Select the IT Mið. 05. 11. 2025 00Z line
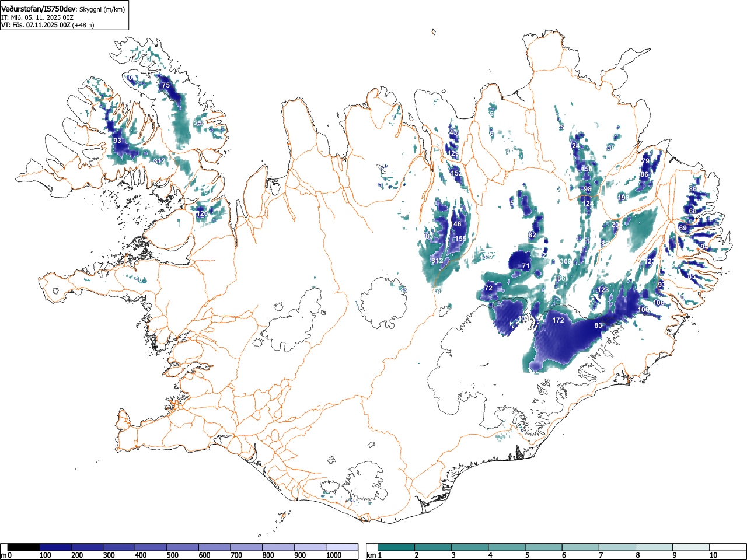Screen dimensions: 747x560 click(37, 17)
